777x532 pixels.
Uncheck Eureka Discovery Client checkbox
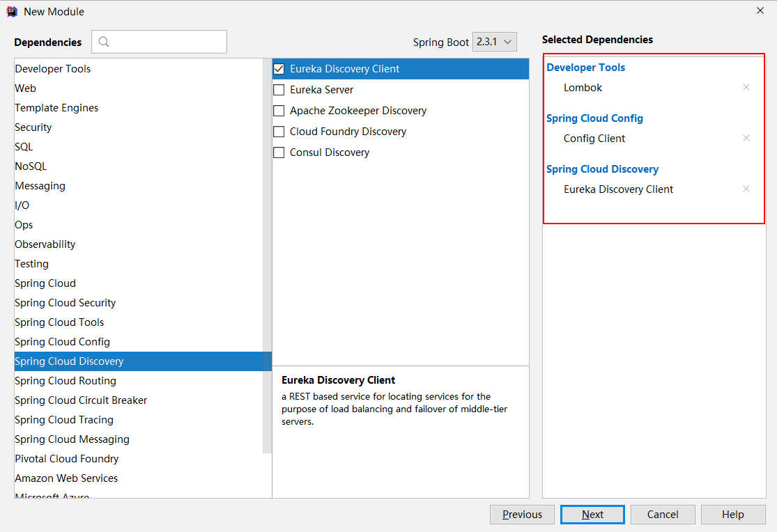pyautogui.click(x=279, y=69)
